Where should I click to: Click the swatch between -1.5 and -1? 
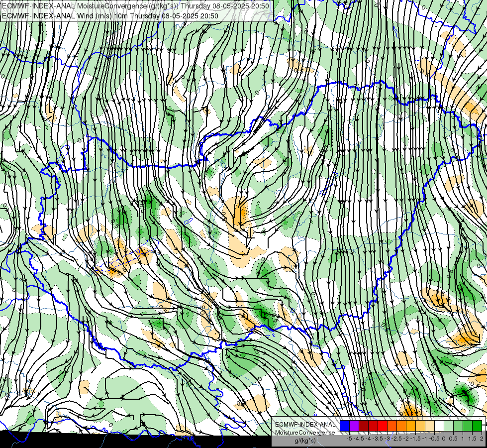tap(420, 426)
